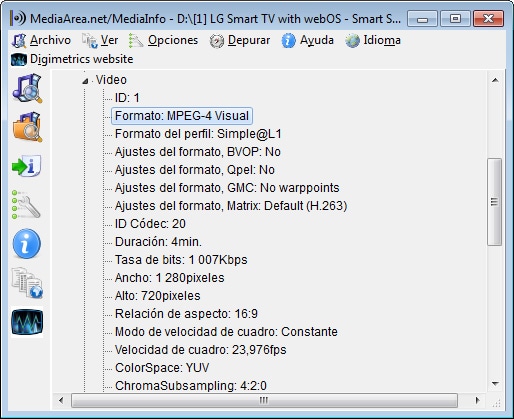Select 'GMC: No warppoints' row
Screen dimensions: 514x419
[227, 188]
